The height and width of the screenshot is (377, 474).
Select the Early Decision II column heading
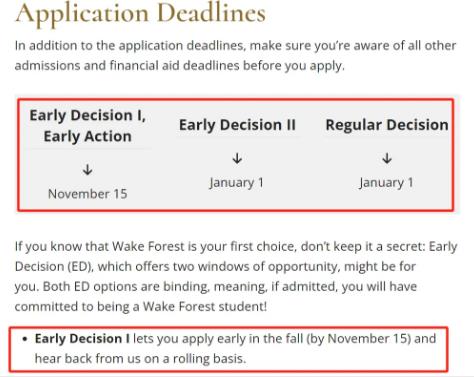237,125
